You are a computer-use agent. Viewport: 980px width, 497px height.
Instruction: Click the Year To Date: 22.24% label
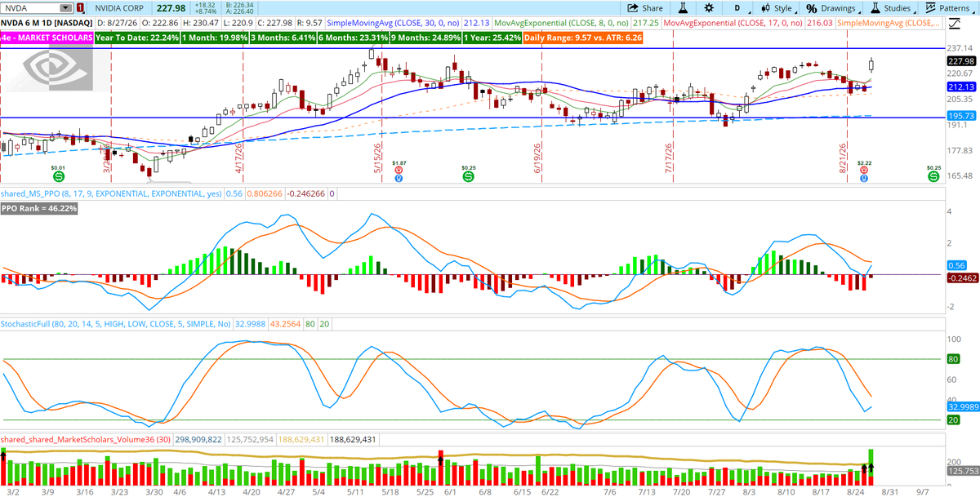136,38
